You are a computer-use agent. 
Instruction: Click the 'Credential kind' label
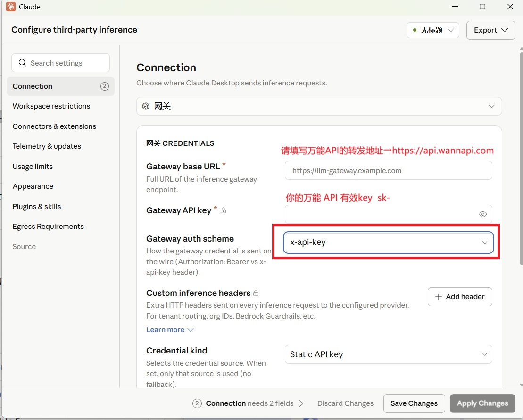176,351
